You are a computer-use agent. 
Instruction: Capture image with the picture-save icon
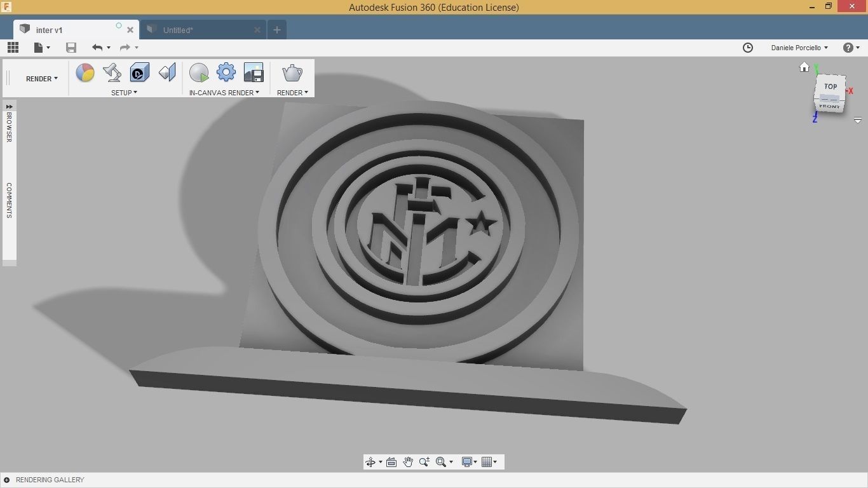[254, 72]
